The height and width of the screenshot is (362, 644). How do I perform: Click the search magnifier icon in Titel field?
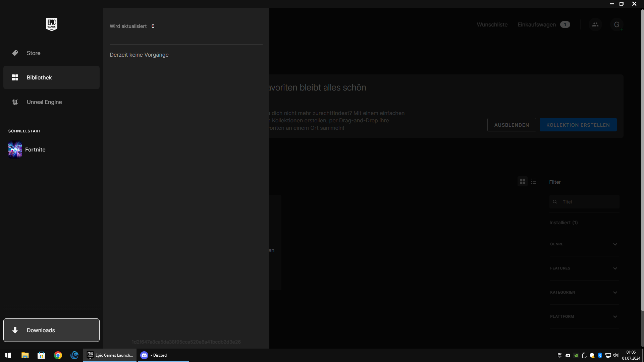click(555, 202)
